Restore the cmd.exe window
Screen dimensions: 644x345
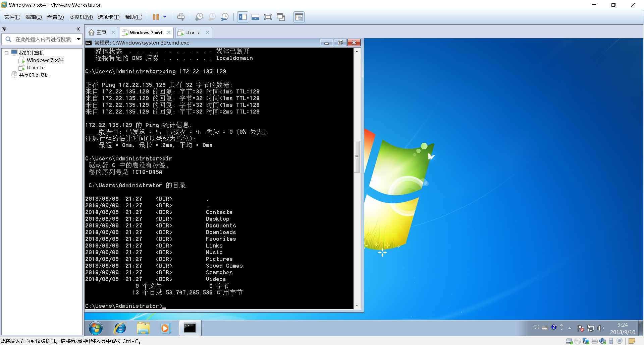[340, 43]
